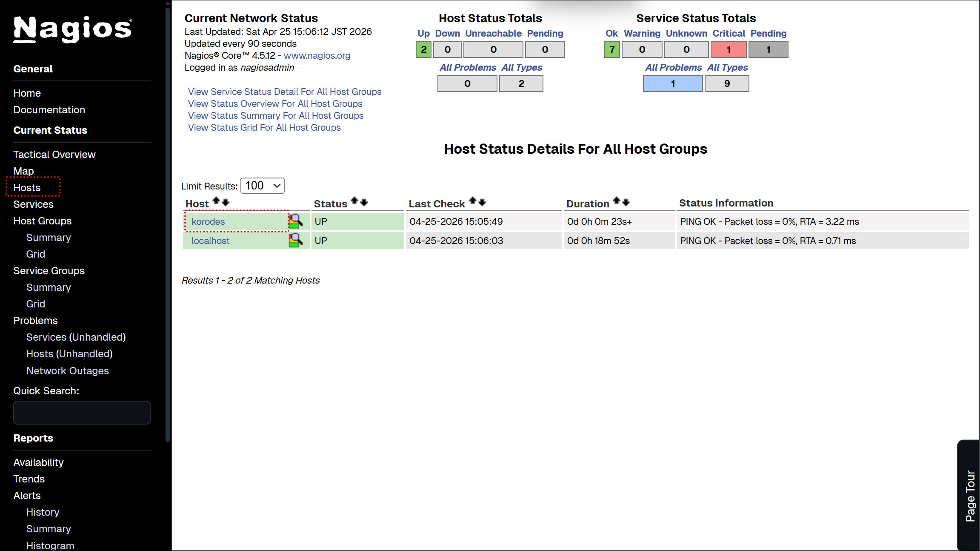
Task: Click korodes service status detail icon
Action: (295, 221)
